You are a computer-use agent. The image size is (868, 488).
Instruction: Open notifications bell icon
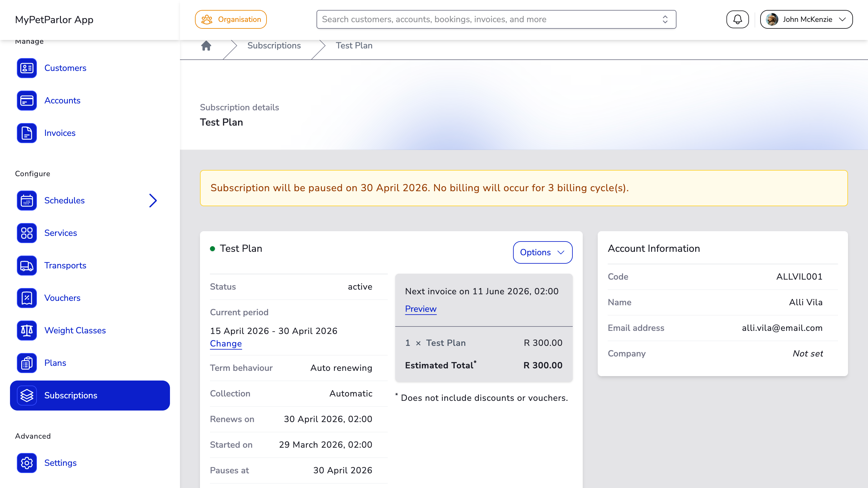click(737, 20)
